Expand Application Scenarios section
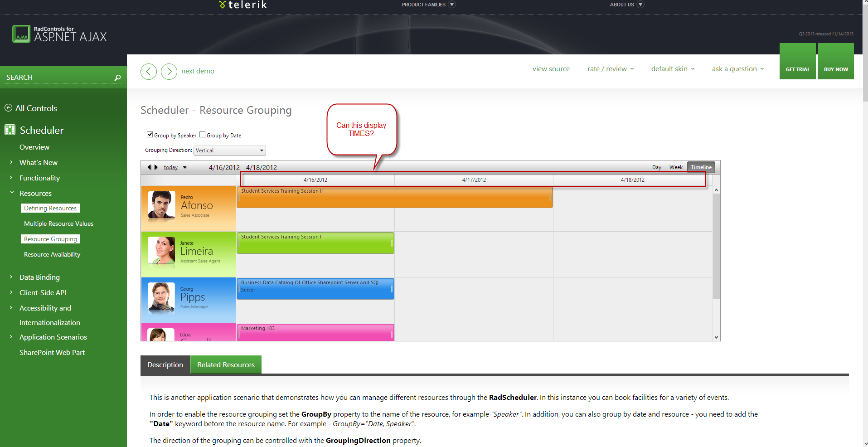 click(x=11, y=336)
